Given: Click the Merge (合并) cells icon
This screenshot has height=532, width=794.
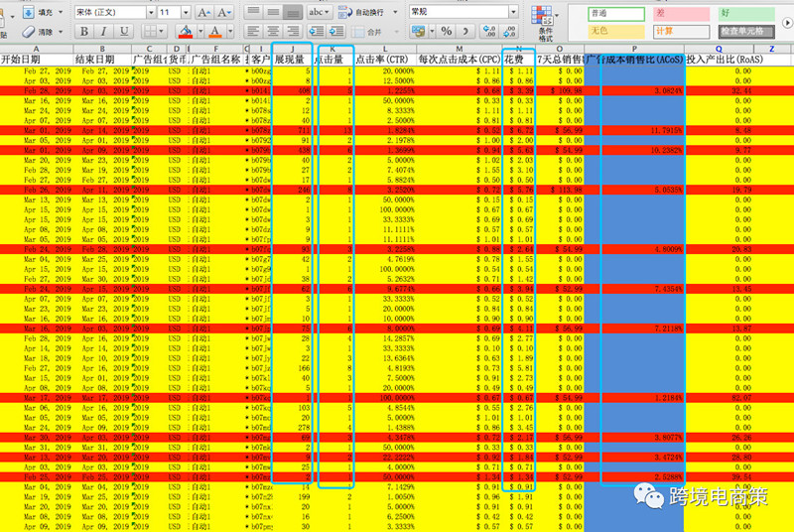Looking at the screenshot, I should (358, 32).
